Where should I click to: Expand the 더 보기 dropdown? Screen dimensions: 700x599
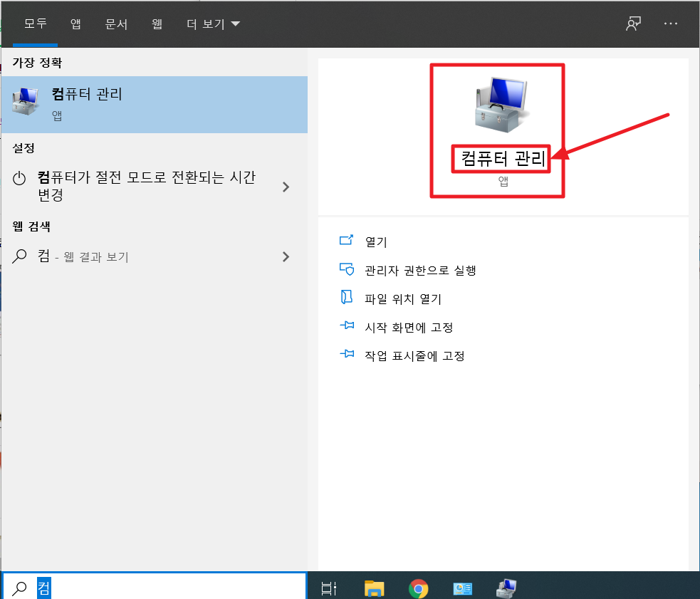[213, 24]
